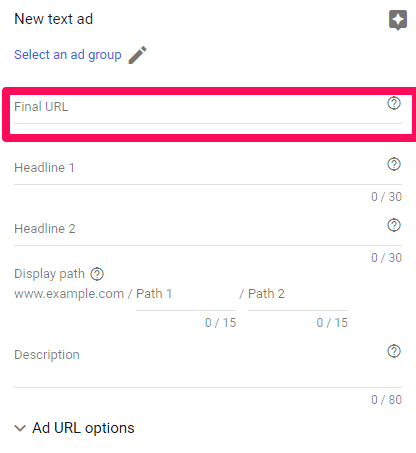Click the pencil edit icon
The width and height of the screenshot is (416, 453).
coord(137,55)
